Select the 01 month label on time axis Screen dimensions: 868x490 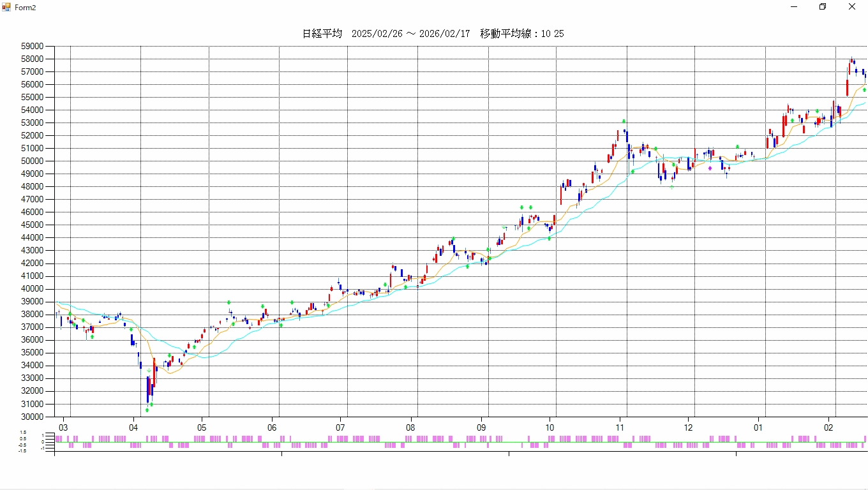(759, 427)
